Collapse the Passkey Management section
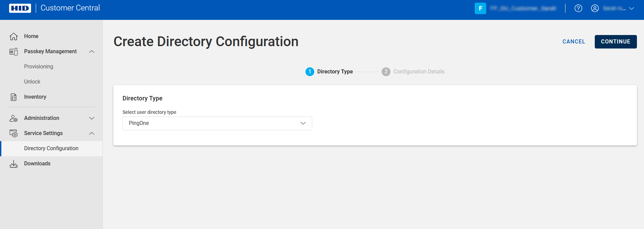The width and height of the screenshot is (644, 229). 92,52
